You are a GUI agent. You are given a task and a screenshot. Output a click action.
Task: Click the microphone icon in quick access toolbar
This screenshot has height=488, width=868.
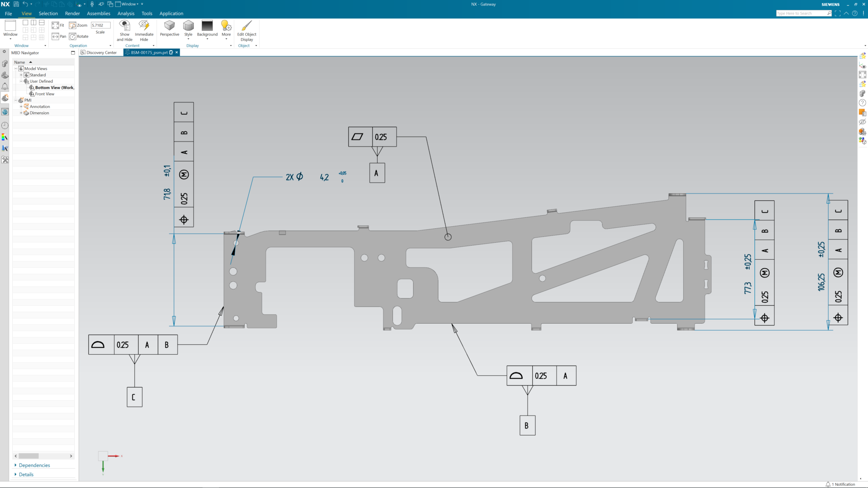tap(92, 4)
